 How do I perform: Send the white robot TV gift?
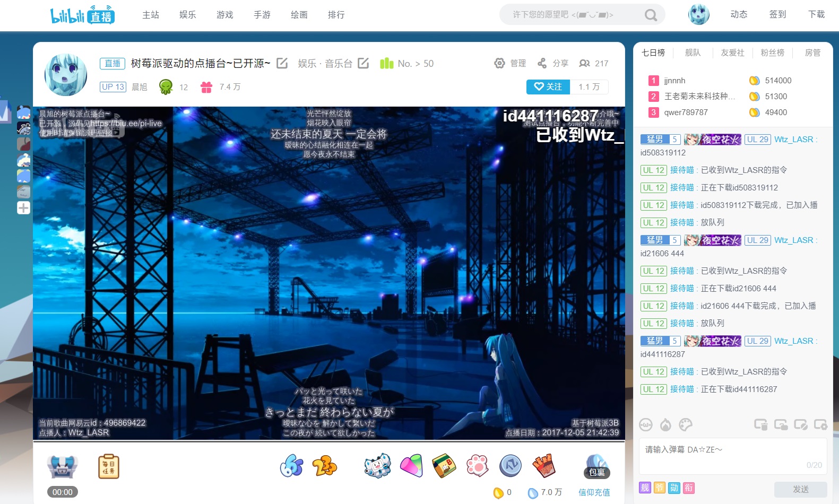(x=377, y=466)
